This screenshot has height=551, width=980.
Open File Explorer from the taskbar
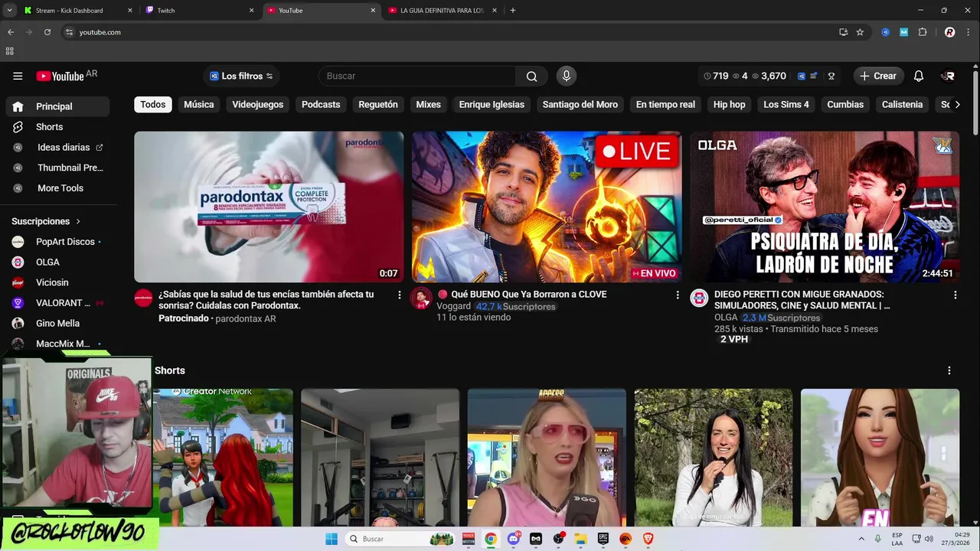click(580, 539)
